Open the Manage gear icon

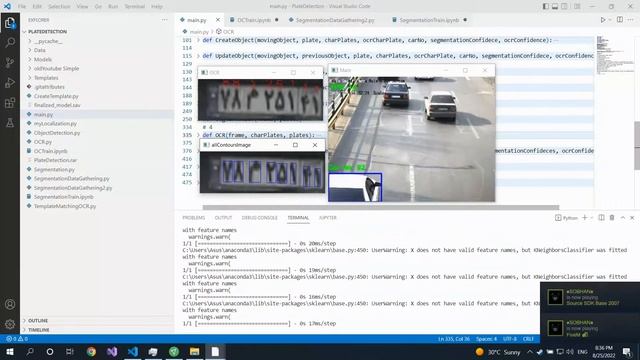(x=10, y=324)
